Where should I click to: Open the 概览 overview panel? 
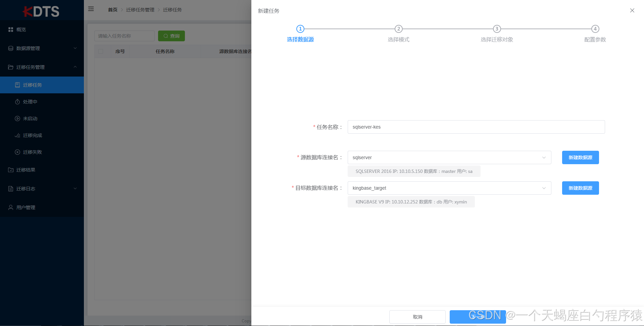pyautogui.click(x=20, y=30)
